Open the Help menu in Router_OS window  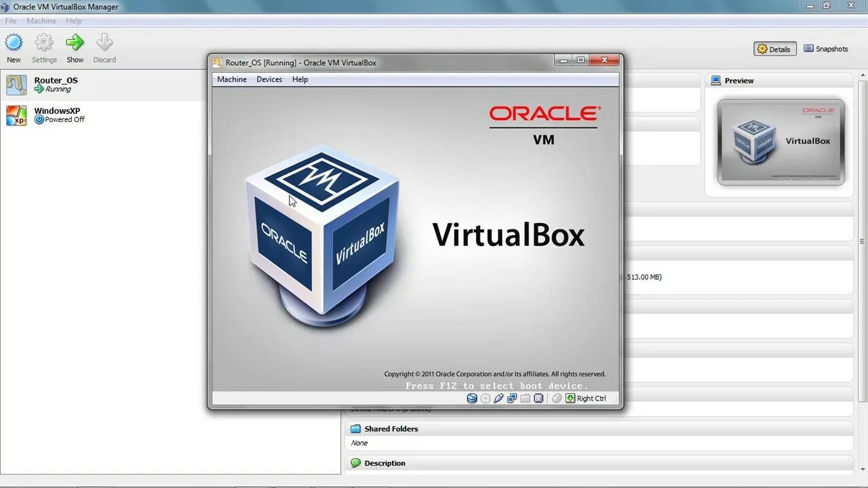(300, 79)
